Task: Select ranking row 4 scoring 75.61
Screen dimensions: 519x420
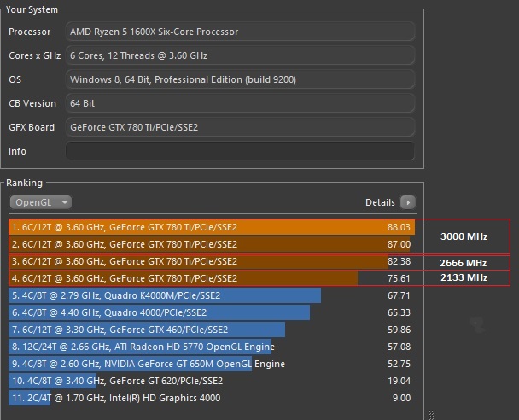Action: [212, 278]
